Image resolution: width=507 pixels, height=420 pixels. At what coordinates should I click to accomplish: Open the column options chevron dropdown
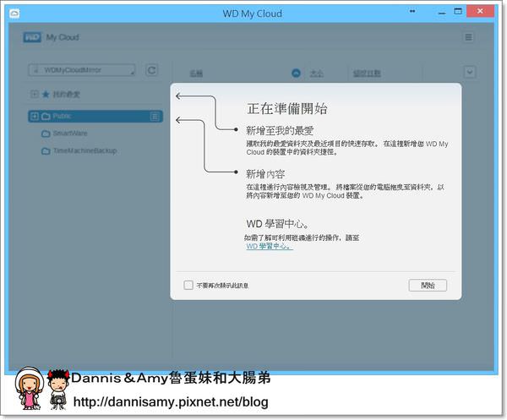(x=470, y=72)
